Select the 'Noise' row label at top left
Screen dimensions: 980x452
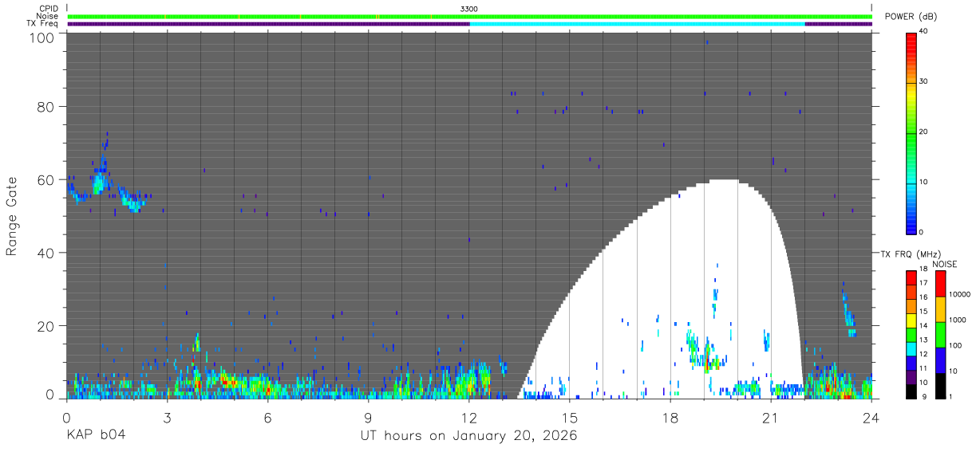(47, 16)
